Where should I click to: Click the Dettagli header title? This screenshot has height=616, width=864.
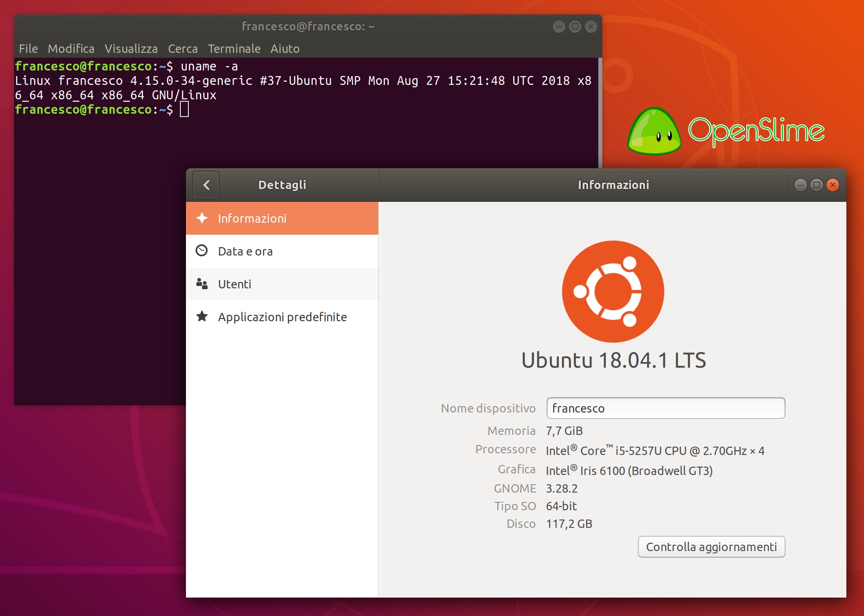click(x=282, y=185)
